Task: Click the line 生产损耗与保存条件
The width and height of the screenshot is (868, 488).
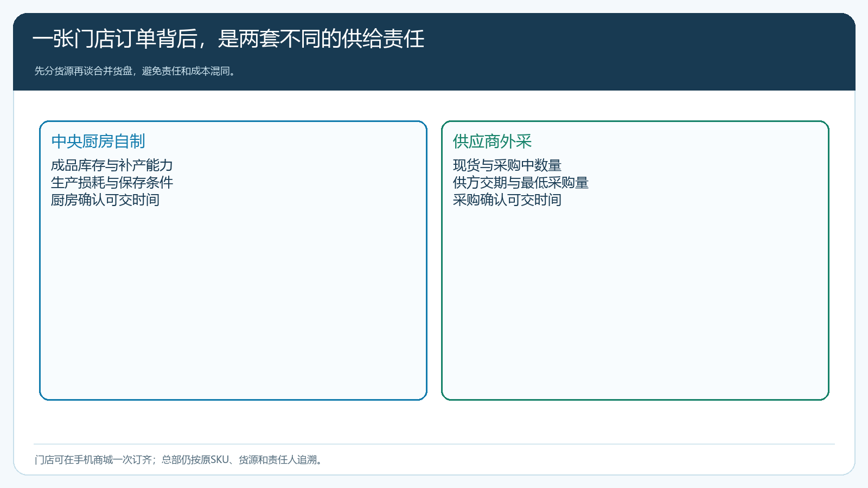Action: click(112, 183)
